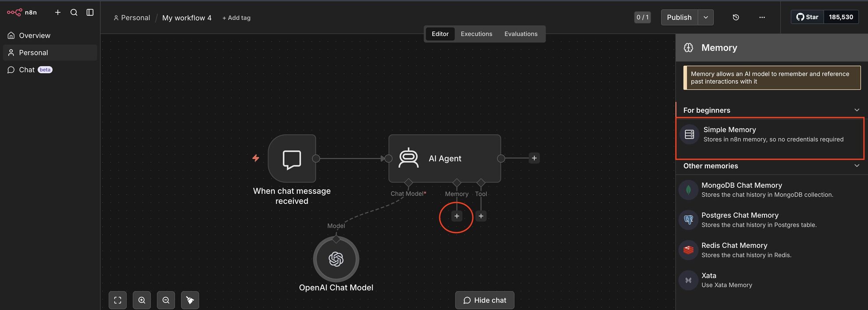The height and width of the screenshot is (310, 868).
Task: Choose Postgres Chat Memory
Action: pyautogui.click(x=772, y=220)
